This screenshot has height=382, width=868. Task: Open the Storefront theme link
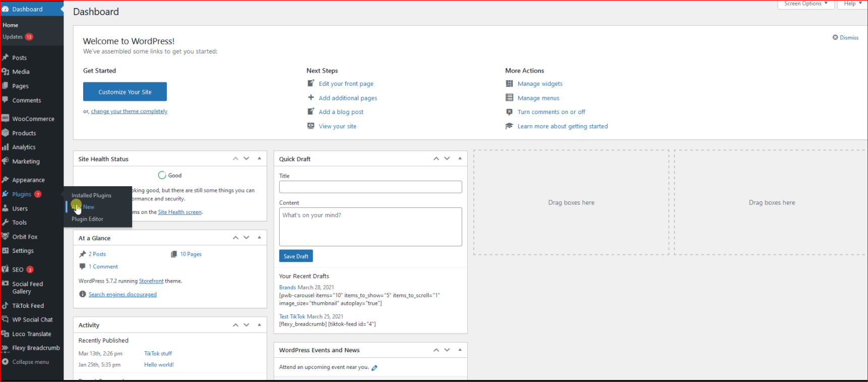coord(151,281)
